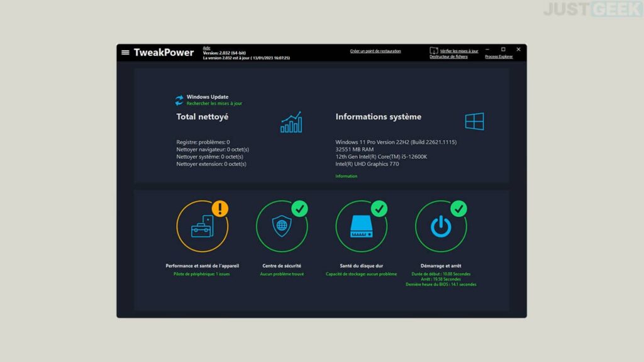
Task: Click the Démarrage et arrêt label
Action: click(441, 266)
